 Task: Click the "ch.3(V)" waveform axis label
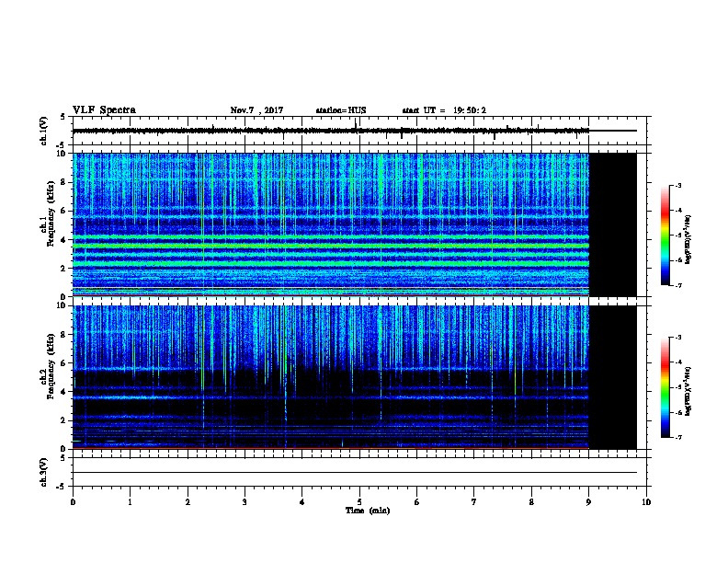point(44,472)
